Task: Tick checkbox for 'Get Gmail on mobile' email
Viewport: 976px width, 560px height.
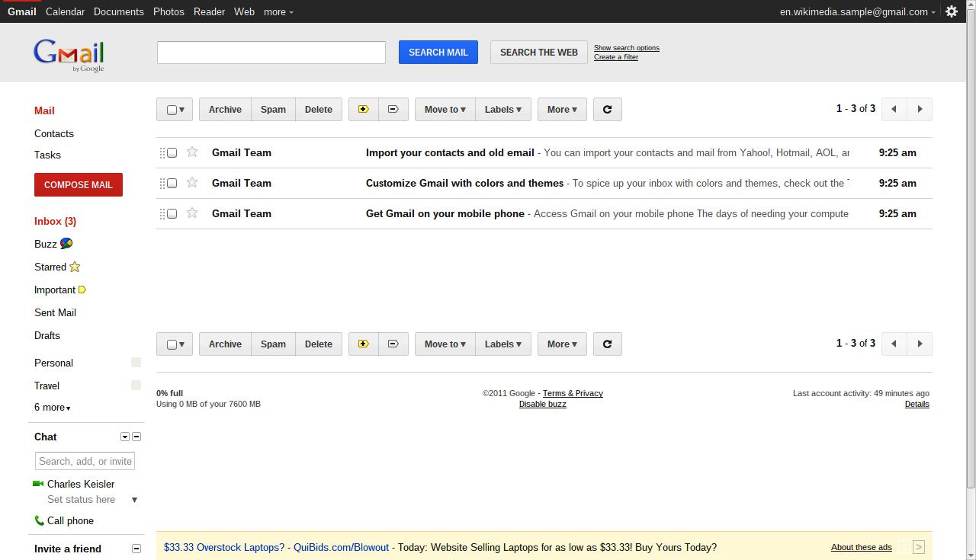Action: coord(172,213)
